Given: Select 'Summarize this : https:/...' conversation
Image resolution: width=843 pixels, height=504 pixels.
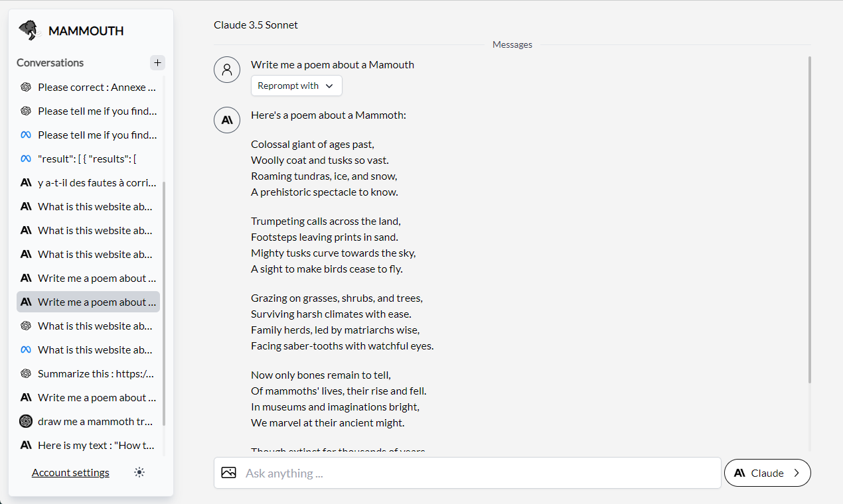Looking at the screenshot, I should point(96,373).
